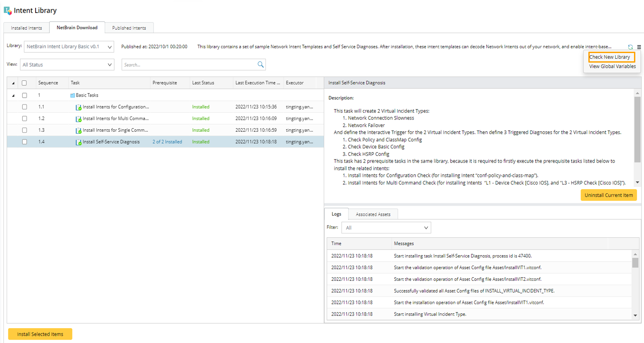Switch to Installed Intents tab

27,28
